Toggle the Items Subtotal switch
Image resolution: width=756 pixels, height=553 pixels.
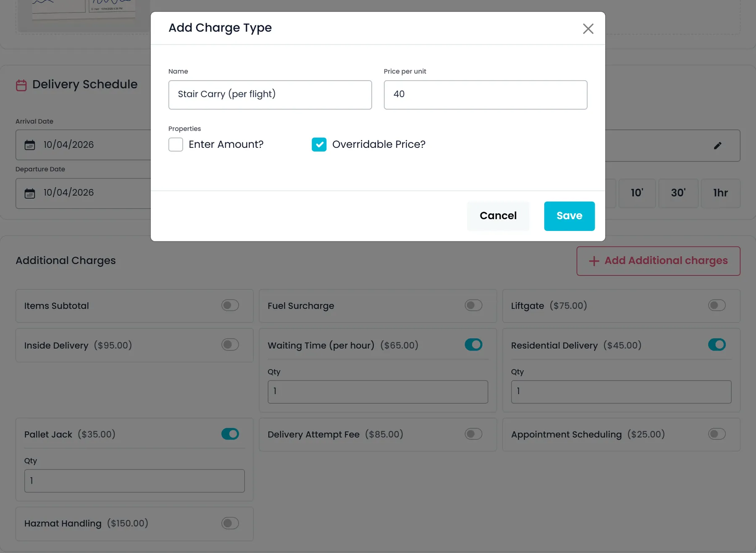click(230, 305)
